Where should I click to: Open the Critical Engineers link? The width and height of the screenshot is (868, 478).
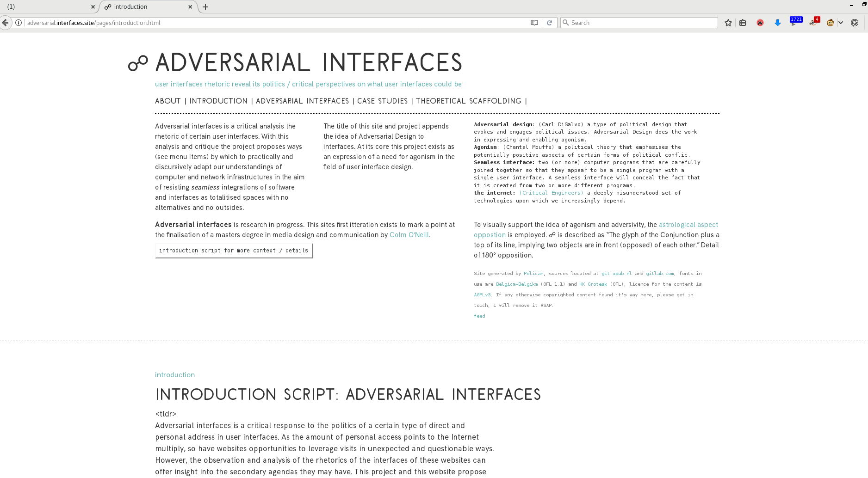[x=551, y=193]
